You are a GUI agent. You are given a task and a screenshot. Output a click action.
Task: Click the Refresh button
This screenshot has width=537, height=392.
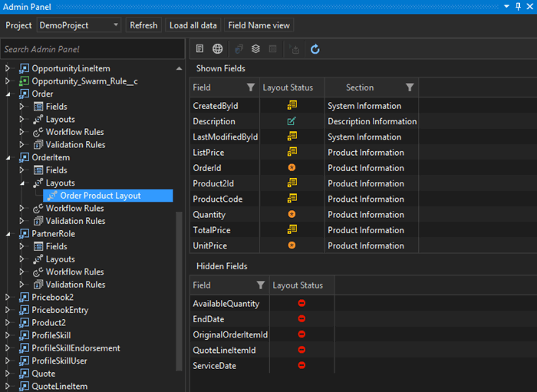tap(143, 25)
